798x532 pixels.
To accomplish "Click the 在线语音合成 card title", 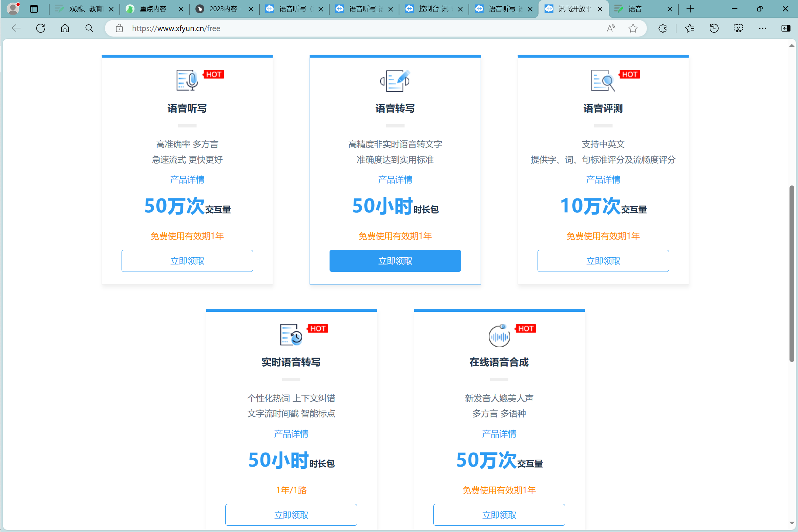I will (499, 362).
